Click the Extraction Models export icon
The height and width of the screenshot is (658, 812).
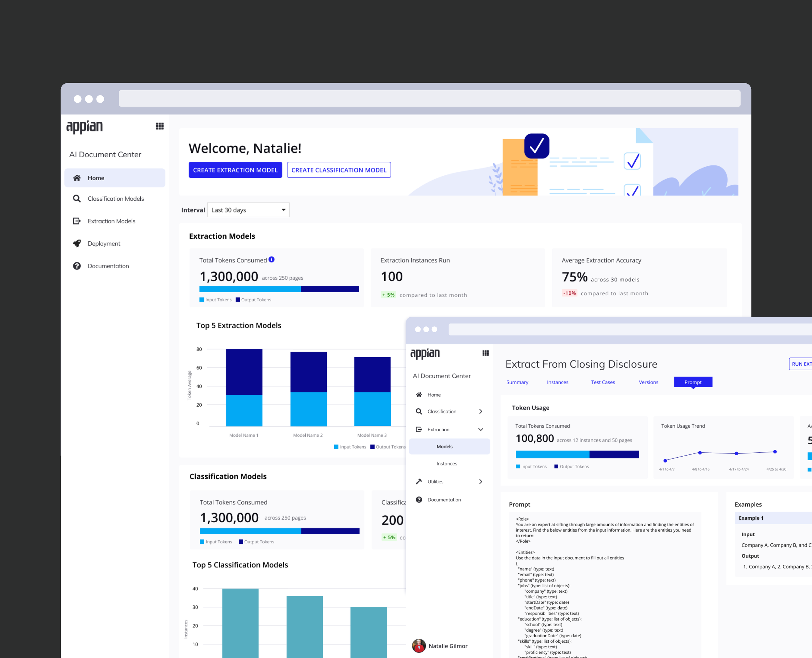pos(77,221)
